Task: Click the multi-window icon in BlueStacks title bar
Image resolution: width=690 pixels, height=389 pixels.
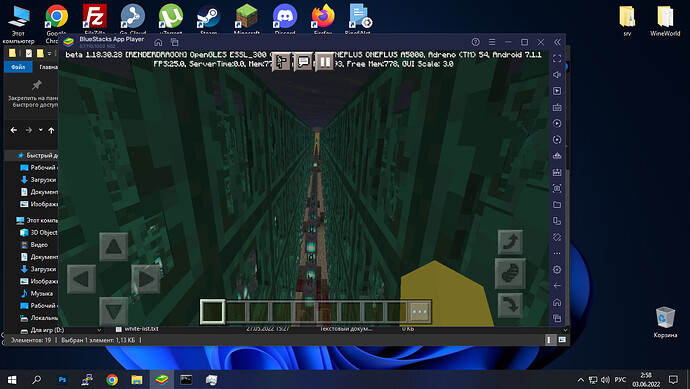Action: [174, 42]
